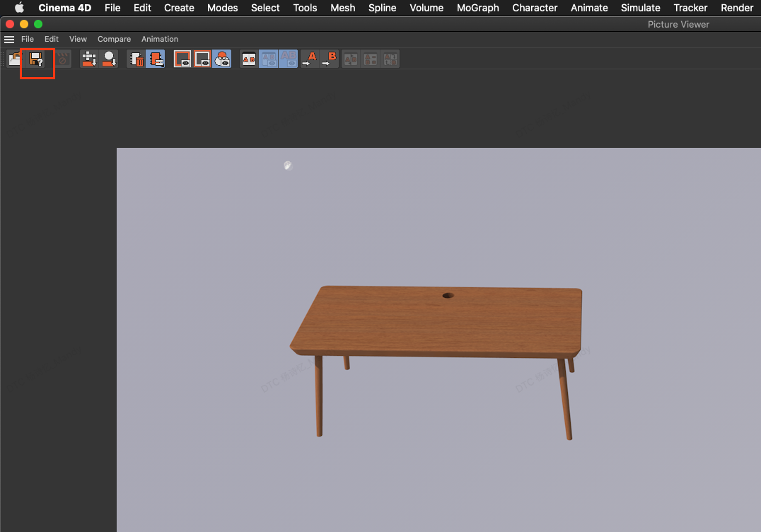This screenshot has width=761, height=532.
Task: Click the grid with down-arrow icon
Action: 89,59
